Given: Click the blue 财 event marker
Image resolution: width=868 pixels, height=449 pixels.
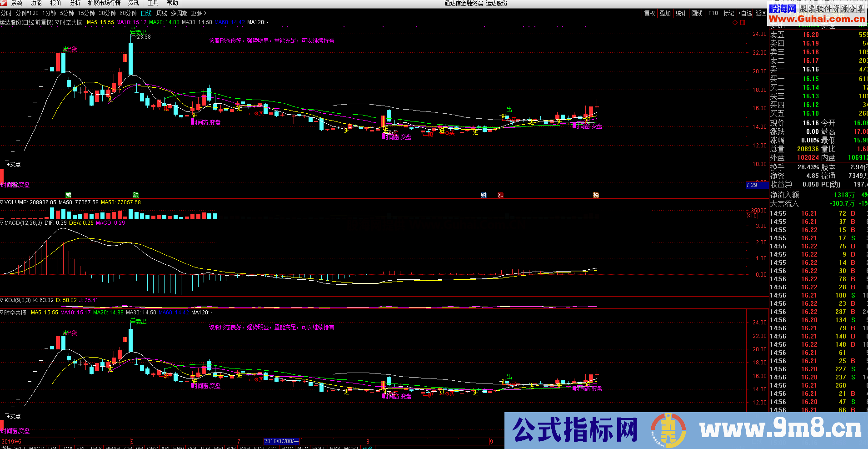Looking at the screenshot, I should click(x=484, y=195).
